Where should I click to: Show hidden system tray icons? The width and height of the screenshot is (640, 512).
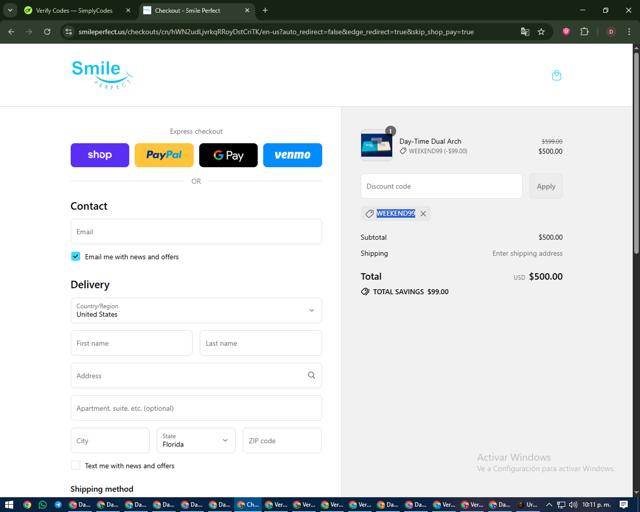point(549,505)
